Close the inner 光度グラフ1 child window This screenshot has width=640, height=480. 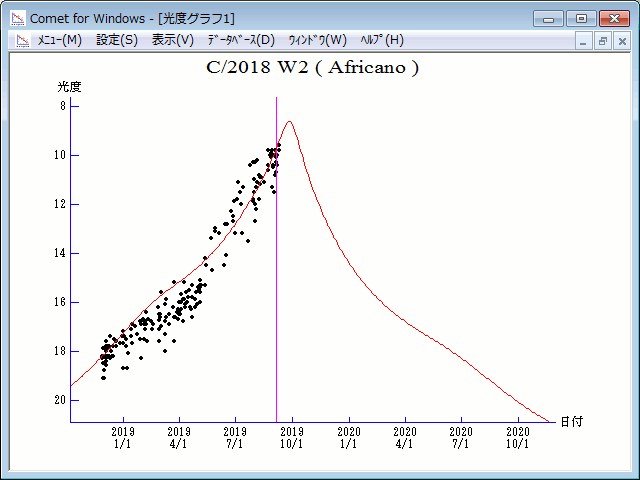pyautogui.click(x=621, y=41)
